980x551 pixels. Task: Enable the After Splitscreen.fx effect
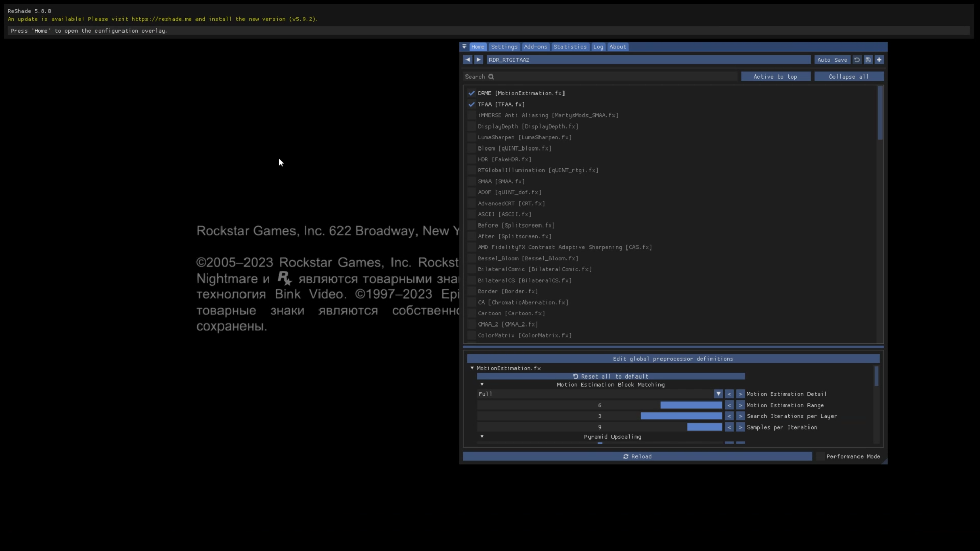pyautogui.click(x=472, y=236)
